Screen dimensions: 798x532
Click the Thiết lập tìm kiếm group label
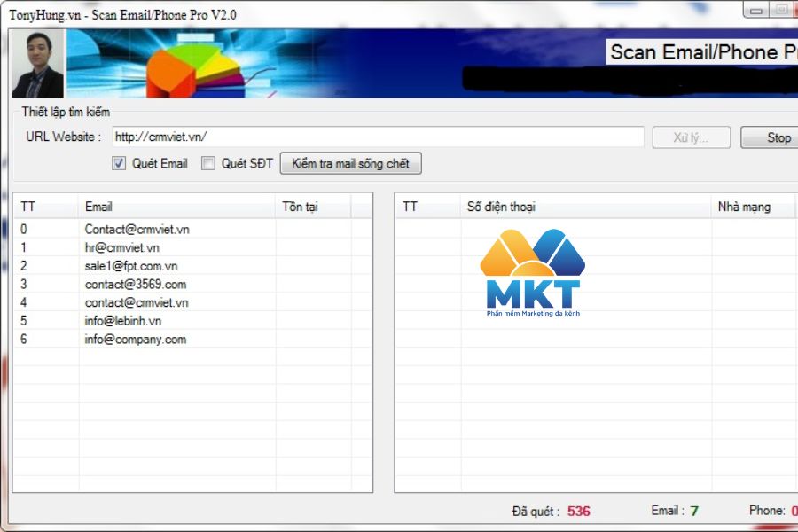point(66,112)
